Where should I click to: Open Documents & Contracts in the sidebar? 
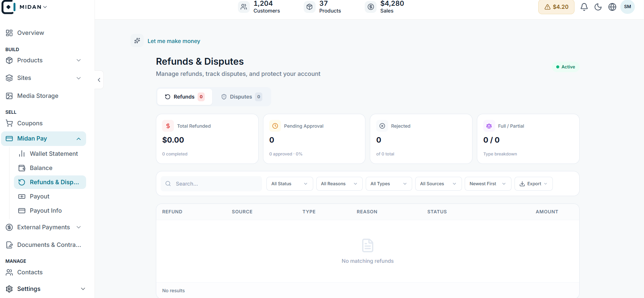tap(43, 245)
